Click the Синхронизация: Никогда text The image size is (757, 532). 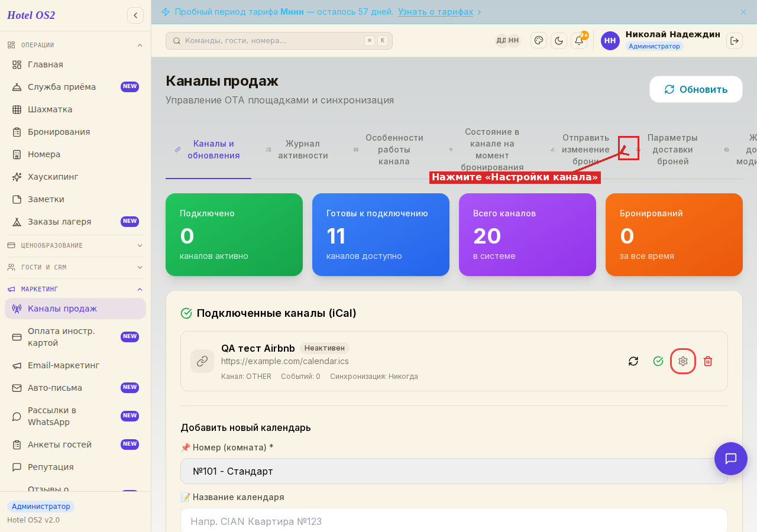[x=374, y=377]
